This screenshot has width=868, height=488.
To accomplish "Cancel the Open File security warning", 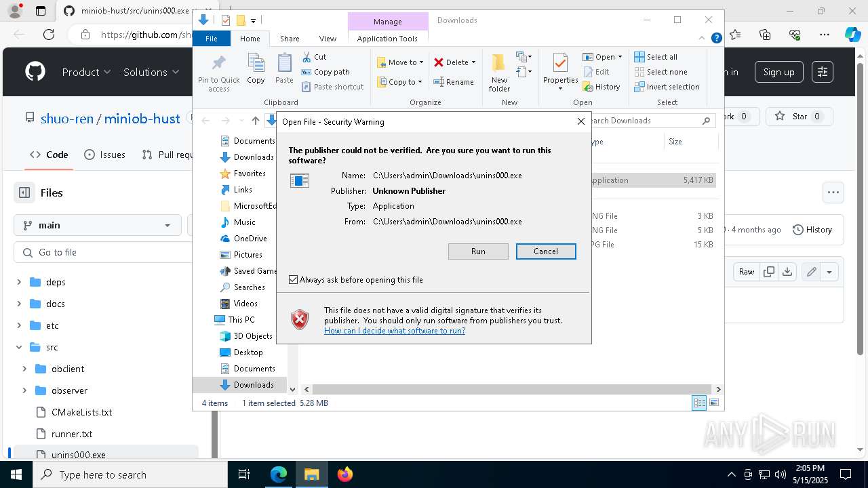I will pos(546,251).
